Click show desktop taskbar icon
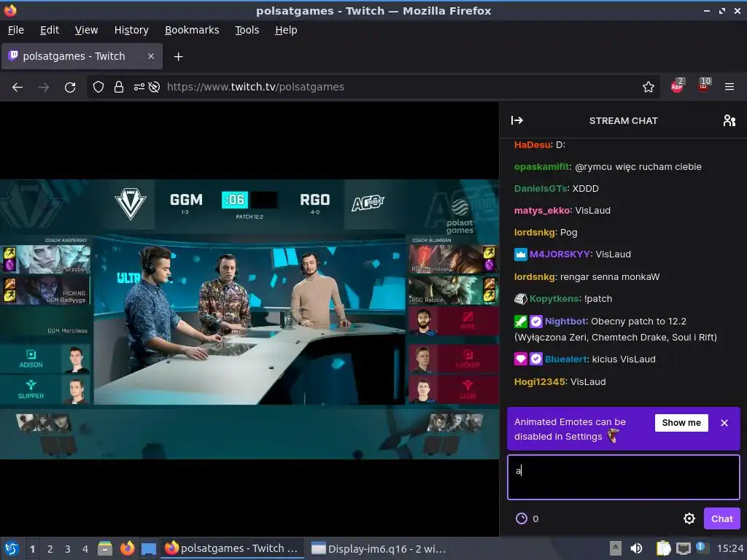Screen dimensions: 747x560 pyautogui.click(x=149, y=548)
